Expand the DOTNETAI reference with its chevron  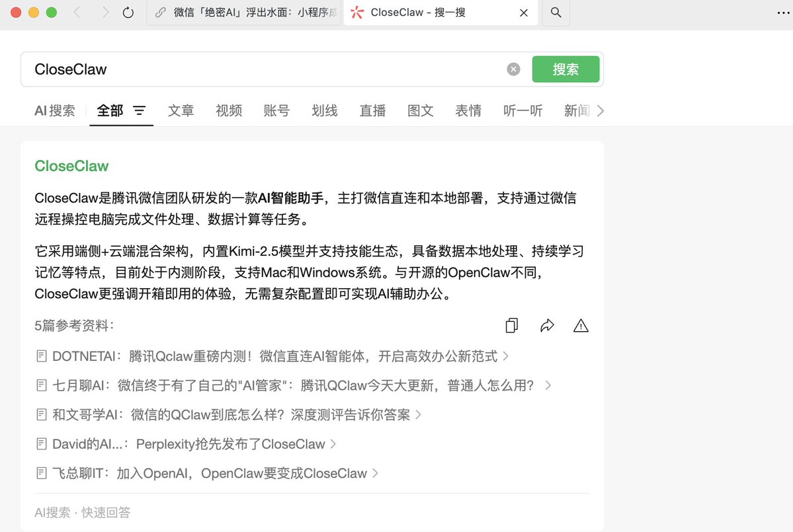point(506,356)
